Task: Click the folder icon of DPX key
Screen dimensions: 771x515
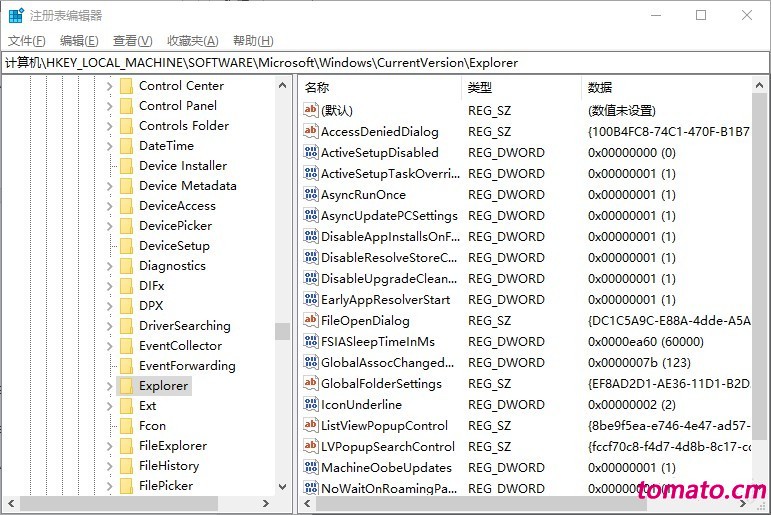Action: tap(126, 305)
